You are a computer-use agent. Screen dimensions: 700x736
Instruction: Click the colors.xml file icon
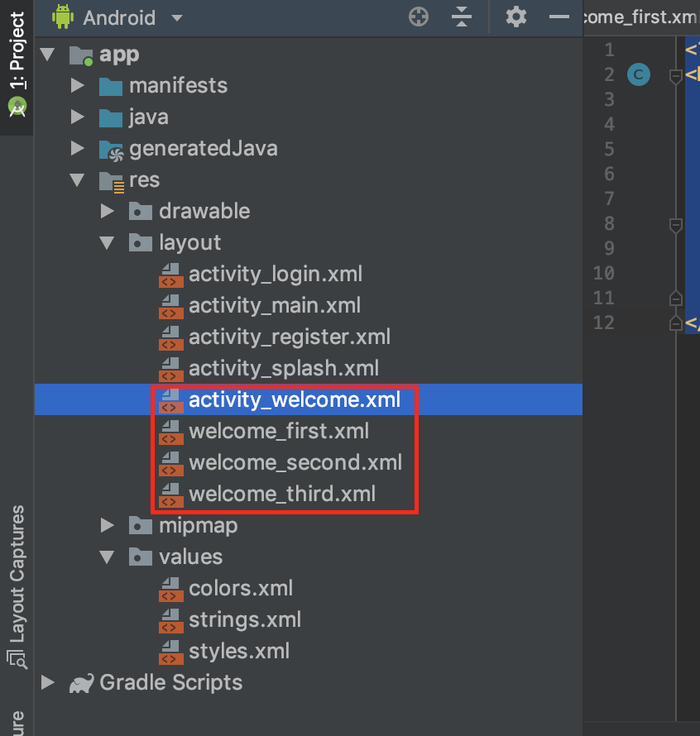click(x=170, y=589)
